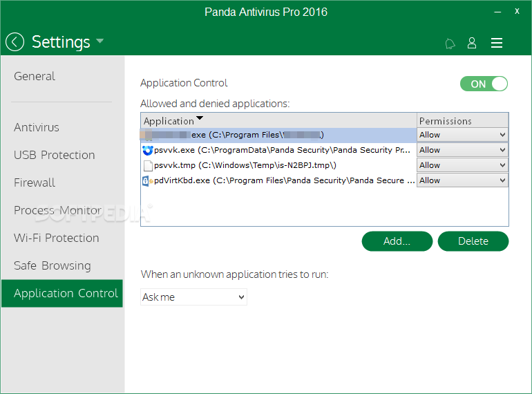Minimize the Panda Antivirus window
The height and width of the screenshot is (394, 532).
(497, 12)
